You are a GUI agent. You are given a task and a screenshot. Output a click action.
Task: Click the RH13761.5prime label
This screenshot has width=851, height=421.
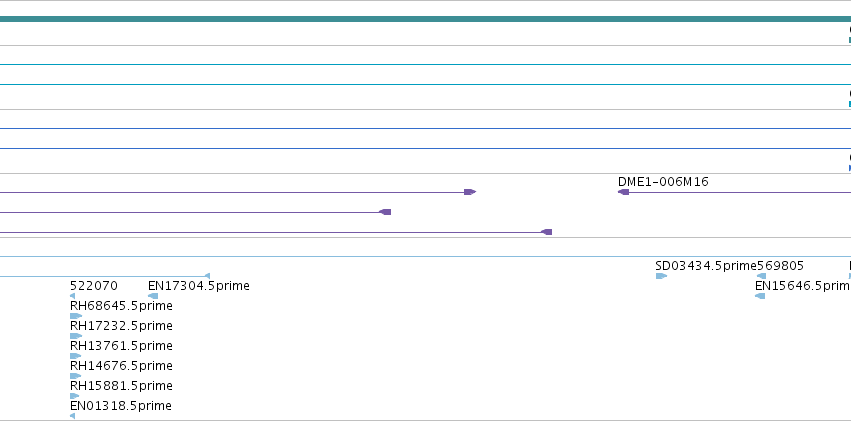click(121, 346)
